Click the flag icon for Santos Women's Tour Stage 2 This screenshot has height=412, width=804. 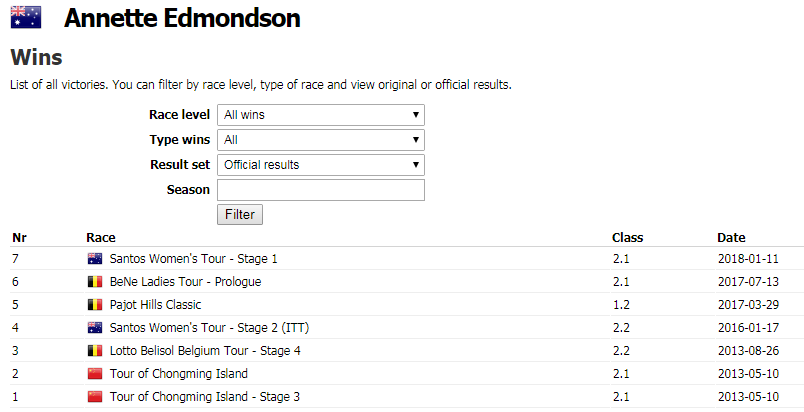pos(96,328)
